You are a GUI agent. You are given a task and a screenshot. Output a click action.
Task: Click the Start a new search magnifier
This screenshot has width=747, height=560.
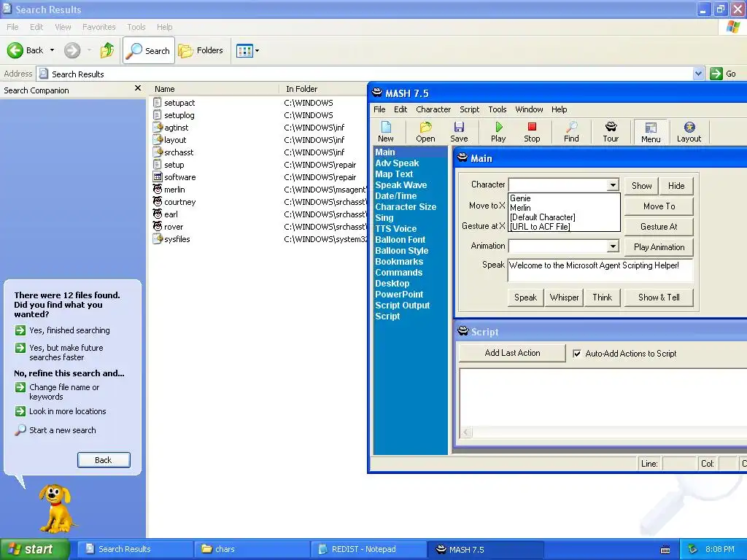(20, 430)
